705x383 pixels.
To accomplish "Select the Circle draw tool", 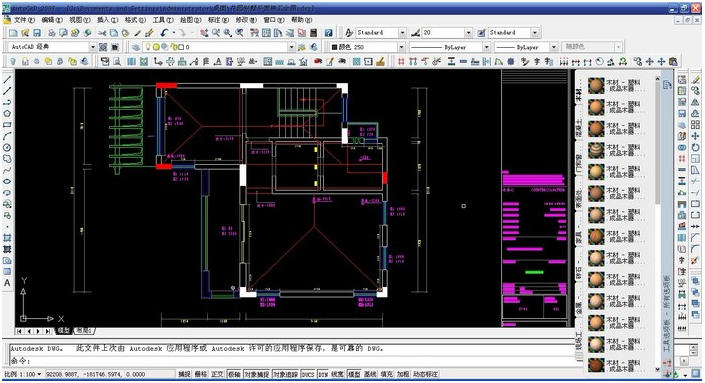I will coord(7,147).
